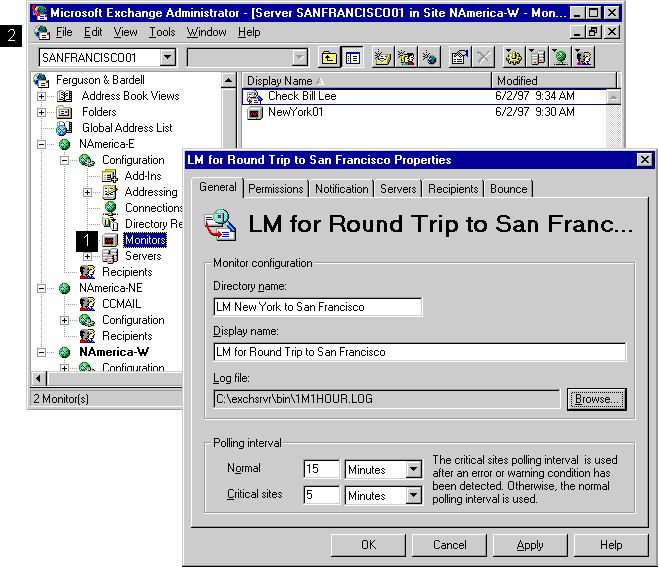
Task: Click the OK button
Action: 368,545
